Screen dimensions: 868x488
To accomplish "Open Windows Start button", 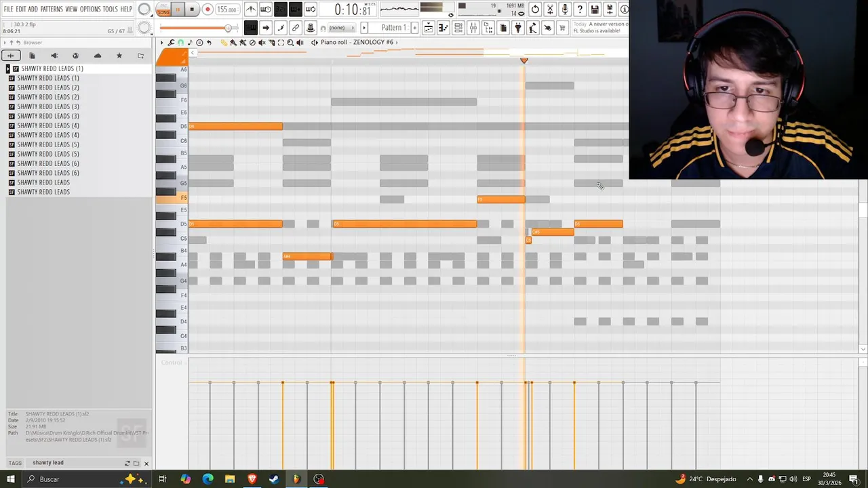I will 11,479.
